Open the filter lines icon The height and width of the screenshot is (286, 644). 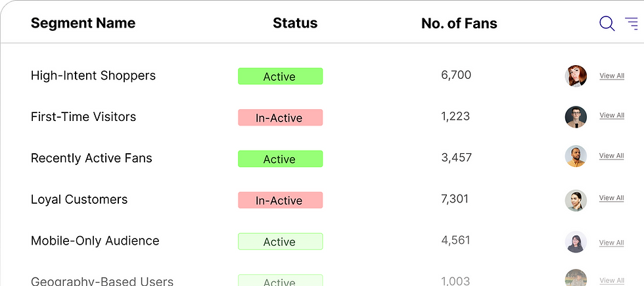(x=632, y=24)
